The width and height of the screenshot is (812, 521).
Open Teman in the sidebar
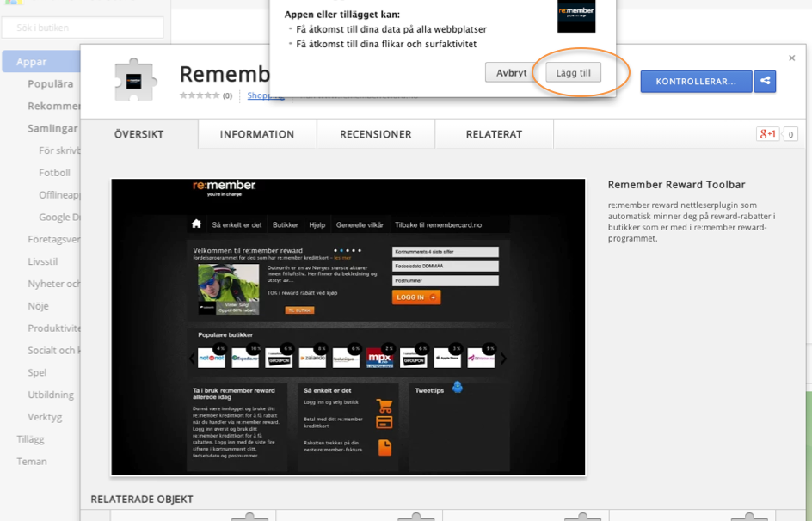click(32, 462)
